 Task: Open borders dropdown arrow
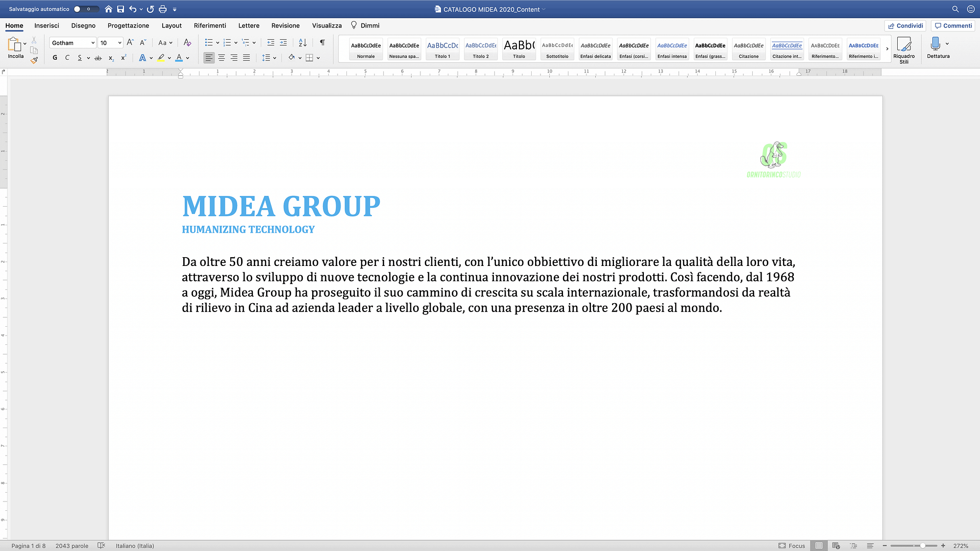click(318, 58)
